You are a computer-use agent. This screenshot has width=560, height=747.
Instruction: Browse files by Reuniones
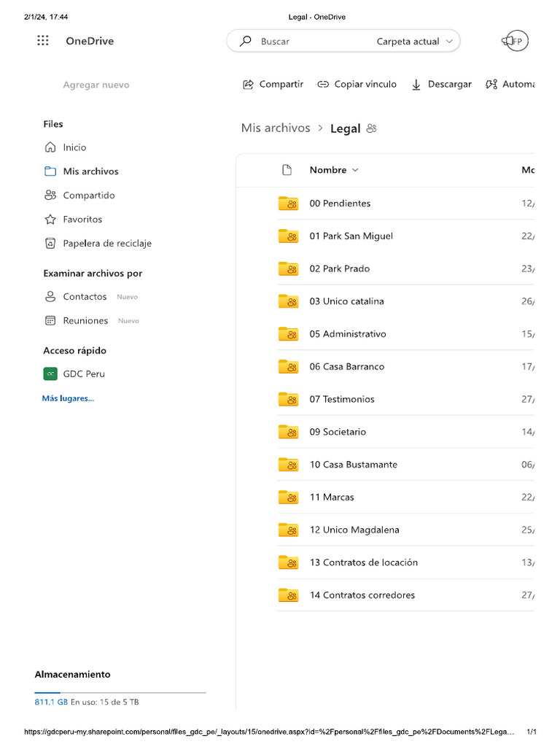tap(86, 321)
